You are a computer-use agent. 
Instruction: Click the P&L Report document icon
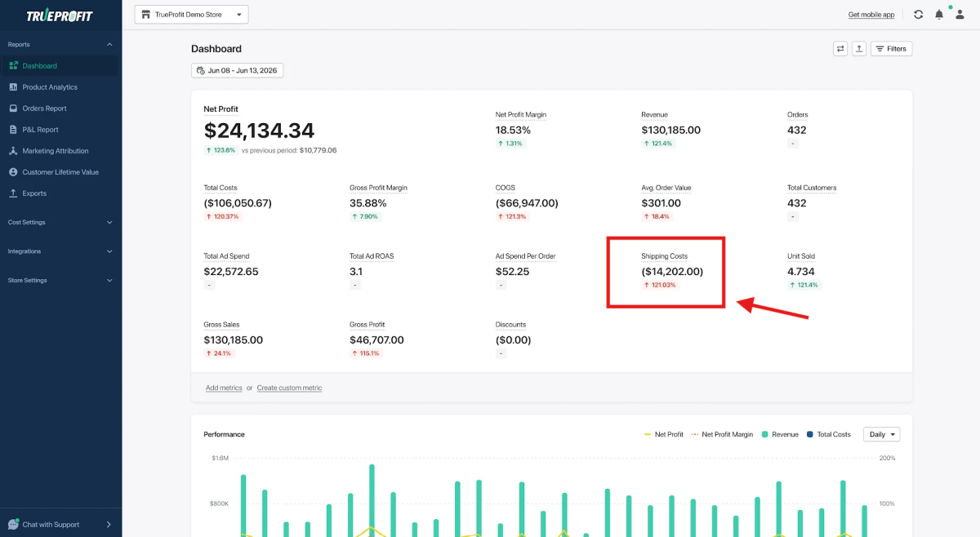point(14,130)
